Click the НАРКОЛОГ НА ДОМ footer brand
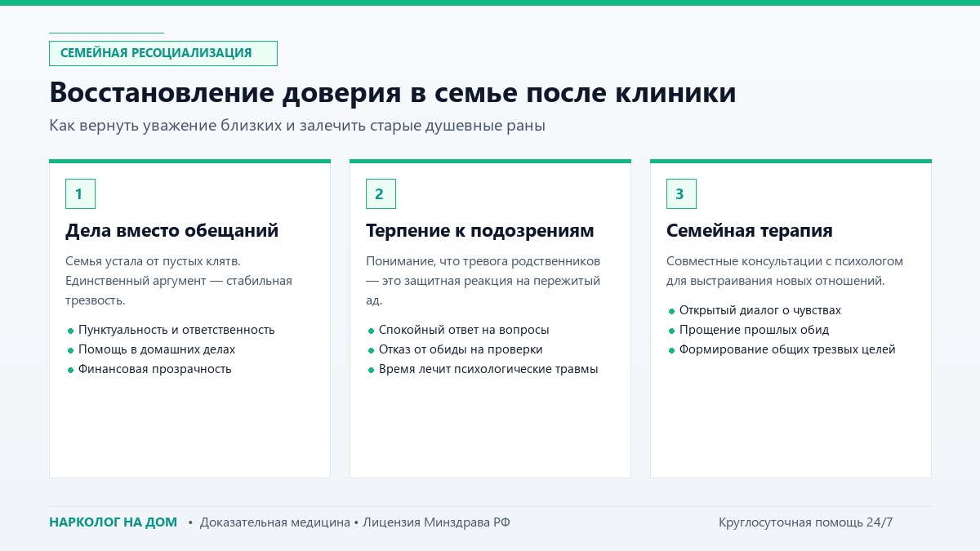This screenshot has height=551, width=980. click(113, 522)
